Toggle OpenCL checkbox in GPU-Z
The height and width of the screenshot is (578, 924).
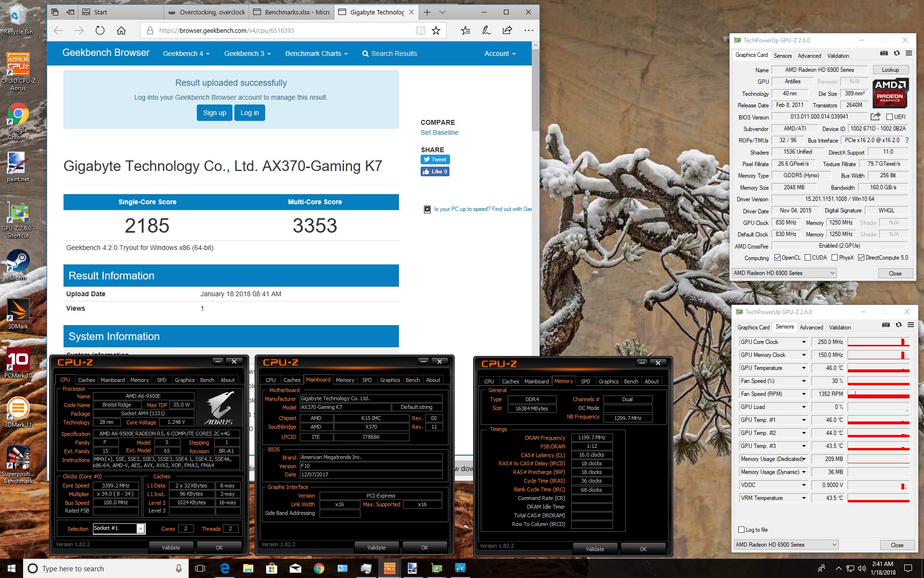(x=777, y=258)
